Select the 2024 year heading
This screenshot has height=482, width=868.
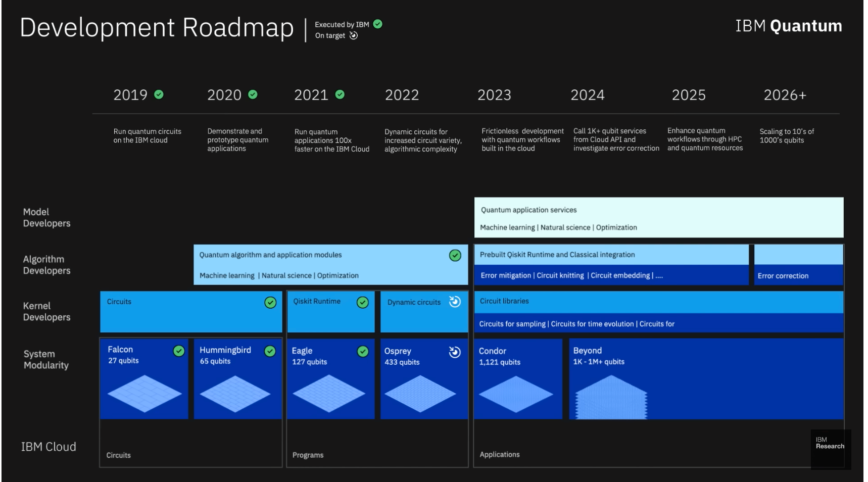tap(588, 95)
